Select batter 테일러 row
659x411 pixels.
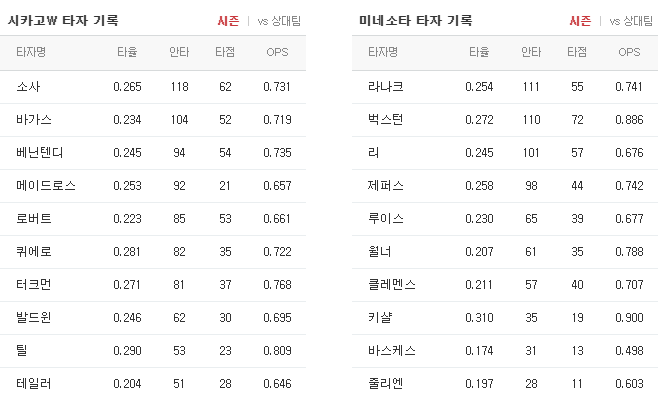153,383
